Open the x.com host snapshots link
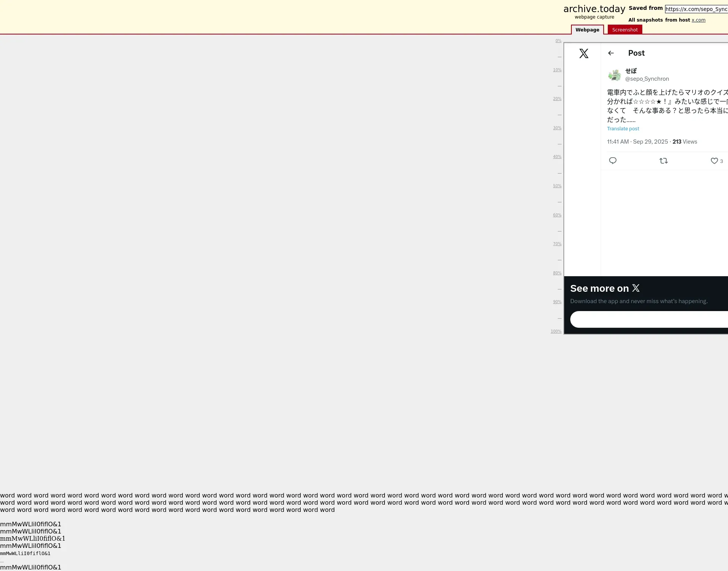Screen dimensions: 728x571 (698, 20)
